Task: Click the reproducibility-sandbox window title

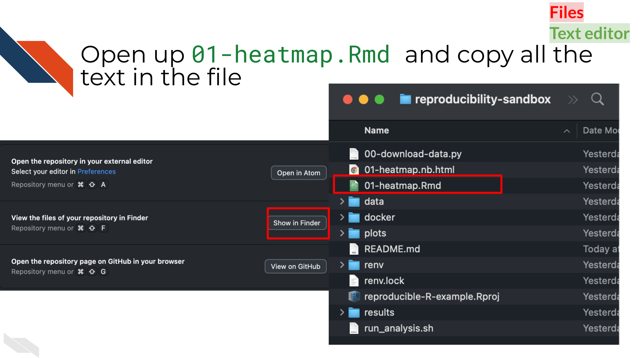Action: point(482,100)
